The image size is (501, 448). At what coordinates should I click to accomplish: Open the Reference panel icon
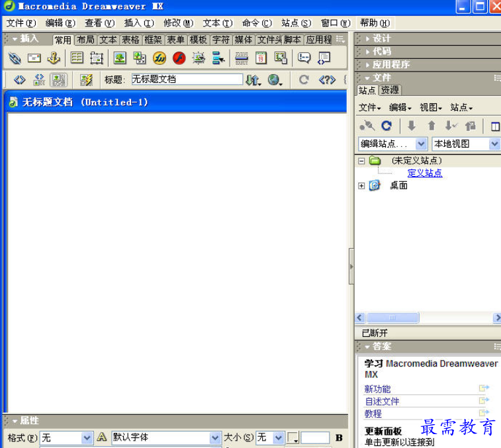click(x=327, y=79)
